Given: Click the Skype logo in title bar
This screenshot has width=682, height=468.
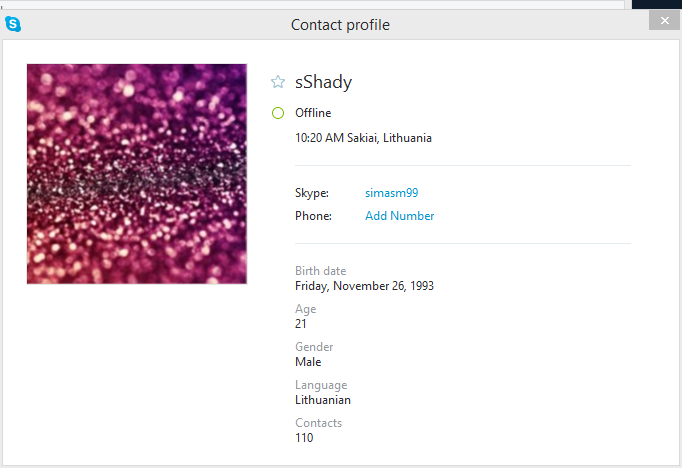Looking at the screenshot, I should tap(13, 24).
